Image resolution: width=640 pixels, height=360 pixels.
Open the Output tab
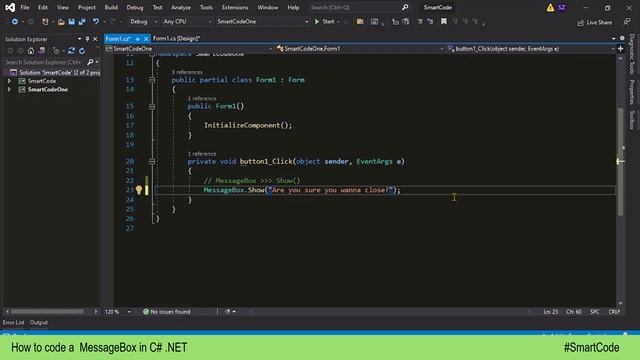[x=39, y=322]
